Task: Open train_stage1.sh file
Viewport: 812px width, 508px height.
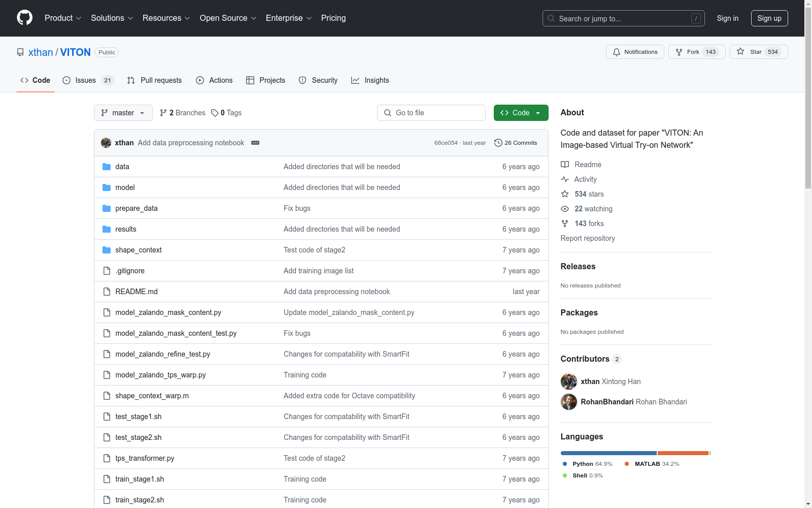Action: pyautogui.click(x=140, y=479)
